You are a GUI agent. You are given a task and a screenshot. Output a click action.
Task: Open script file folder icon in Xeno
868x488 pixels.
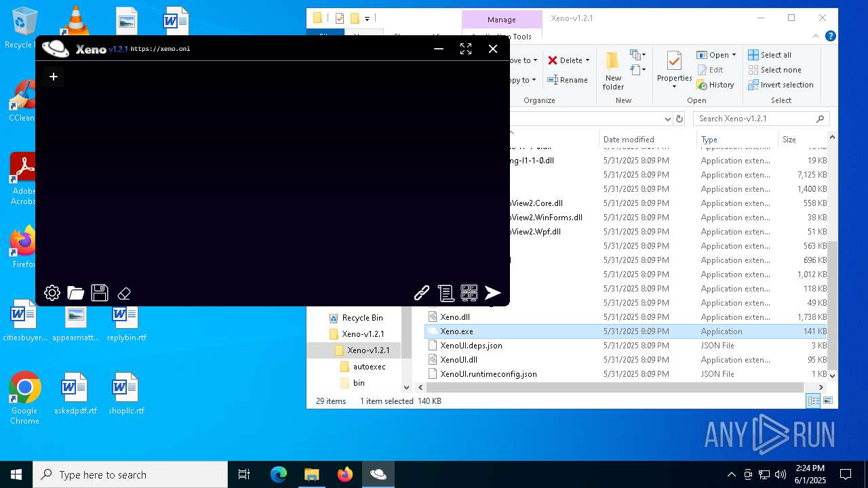76,293
